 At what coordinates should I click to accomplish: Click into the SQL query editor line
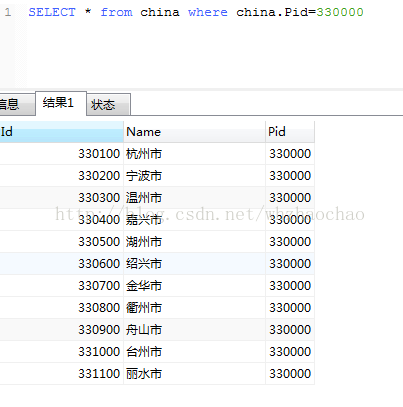tap(196, 12)
